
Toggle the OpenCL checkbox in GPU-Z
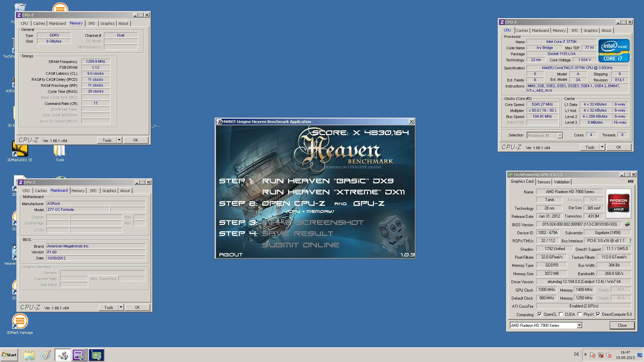point(539,314)
